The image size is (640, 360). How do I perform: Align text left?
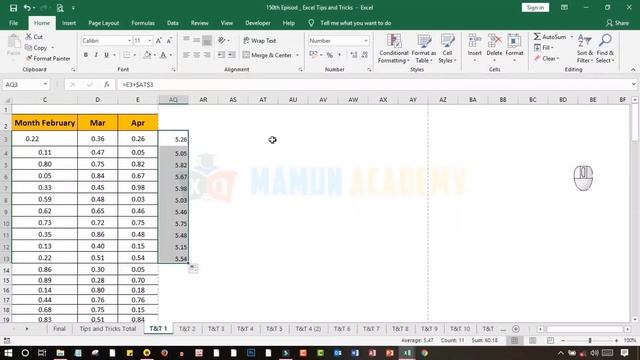pyautogui.click(x=187, y=55)
